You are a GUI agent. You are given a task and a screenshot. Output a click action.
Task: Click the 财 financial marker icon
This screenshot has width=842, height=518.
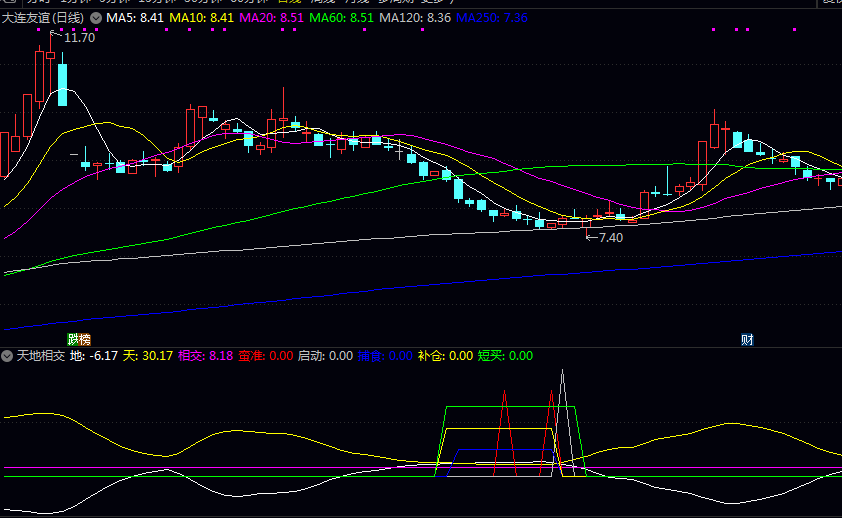coord(747,340)
